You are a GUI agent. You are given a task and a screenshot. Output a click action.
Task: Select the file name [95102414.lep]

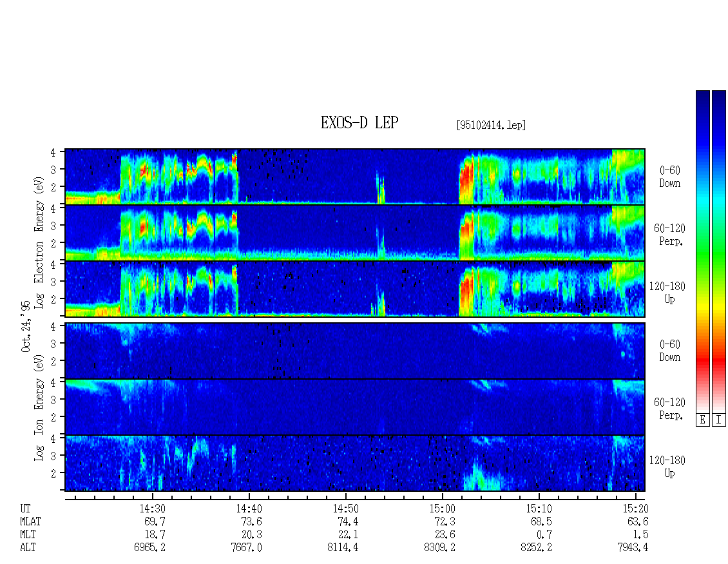(x=491, y=125)
